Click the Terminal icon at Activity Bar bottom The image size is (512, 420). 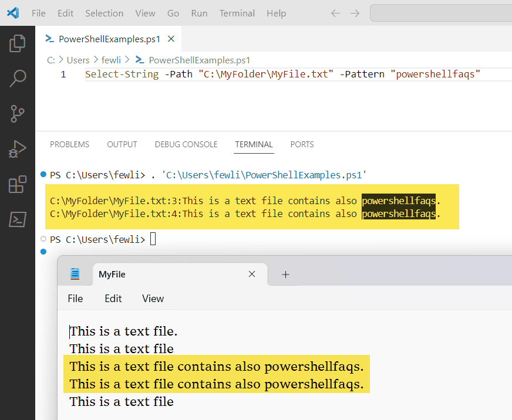pyautogui.click(x=17, y=219)
